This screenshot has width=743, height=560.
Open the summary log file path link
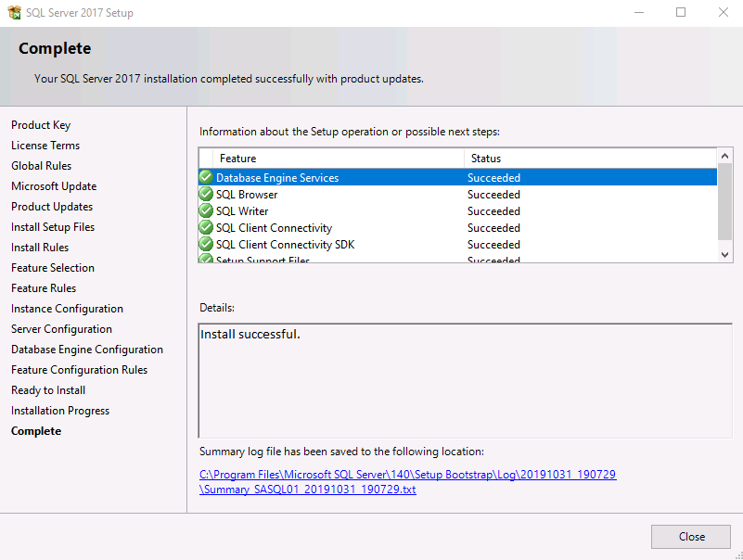pos(407,475)
